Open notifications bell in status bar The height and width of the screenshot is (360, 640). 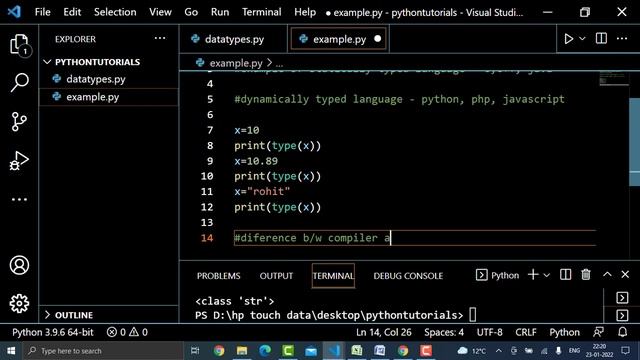tap(622, 332)
